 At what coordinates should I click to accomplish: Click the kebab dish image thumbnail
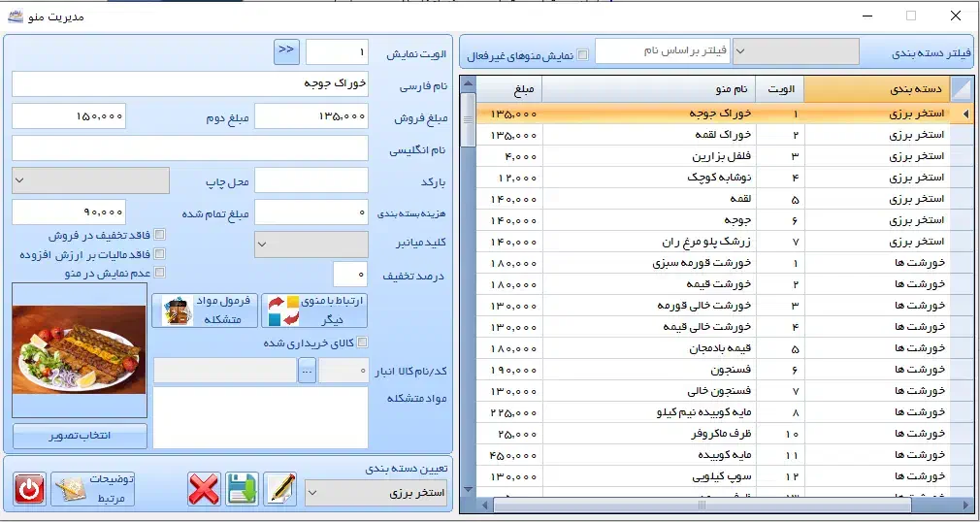(x=80, y=350)
